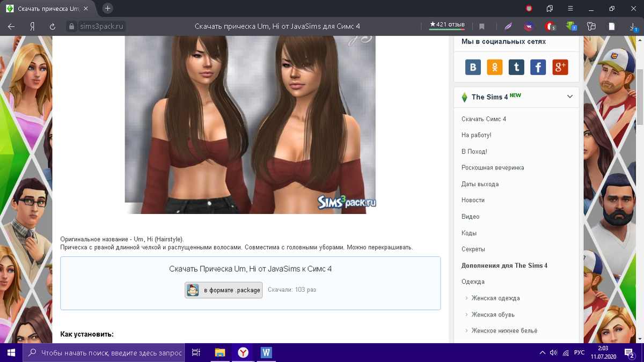Open Коды sidebar link
The image size is (644, 362).
(469, 233)
